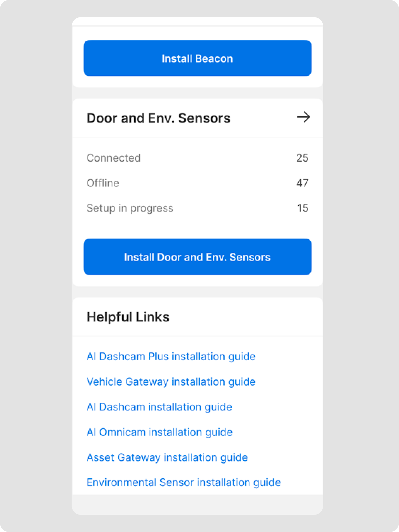This screenshot has height=532, width=399.
Task: Click the Setup in progress count 15
Action: 303,208
